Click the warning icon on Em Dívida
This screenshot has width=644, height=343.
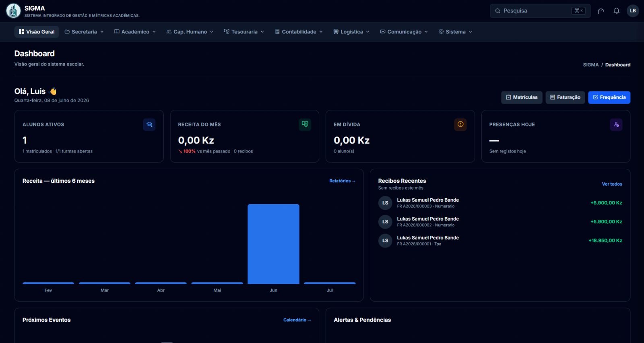[460, 124]
